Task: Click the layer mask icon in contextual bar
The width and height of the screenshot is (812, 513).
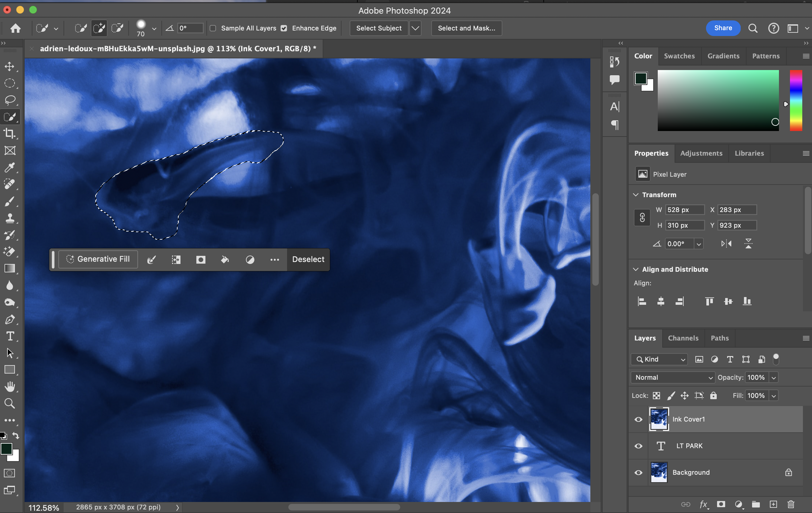Action: 201,259
